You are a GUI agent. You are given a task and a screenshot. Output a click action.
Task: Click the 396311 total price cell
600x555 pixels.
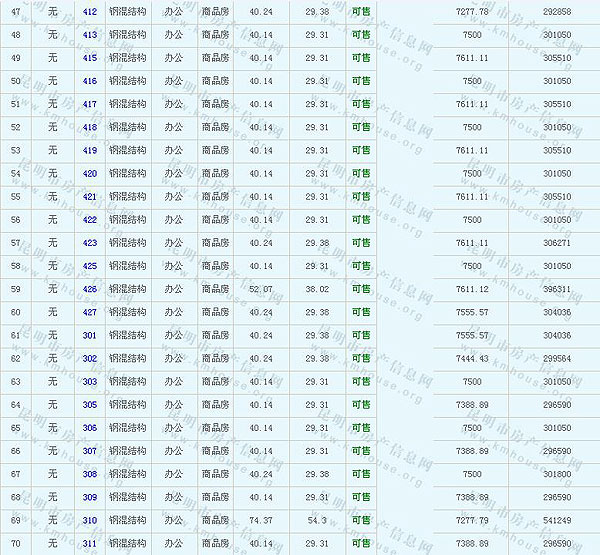click(557, 289)
